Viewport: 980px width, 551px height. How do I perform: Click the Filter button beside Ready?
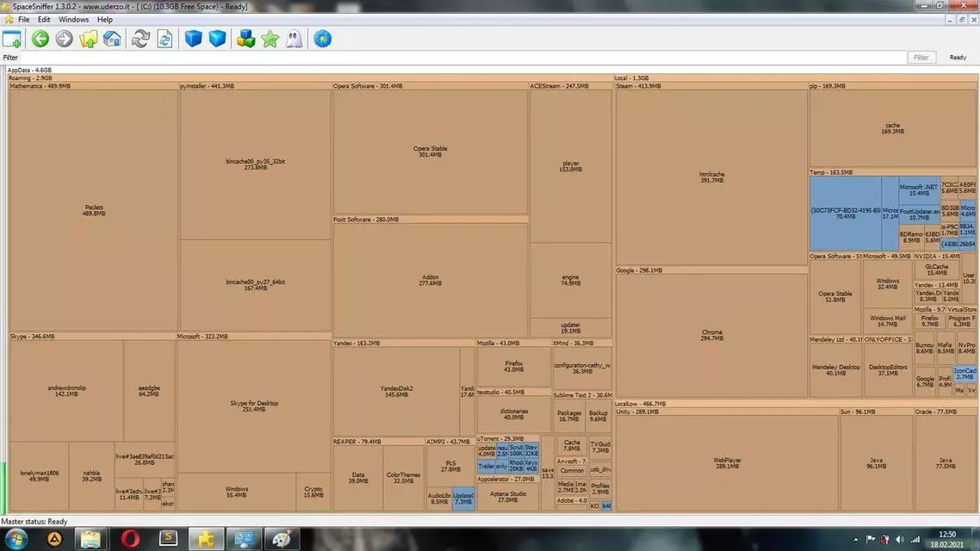click(921, 58)
